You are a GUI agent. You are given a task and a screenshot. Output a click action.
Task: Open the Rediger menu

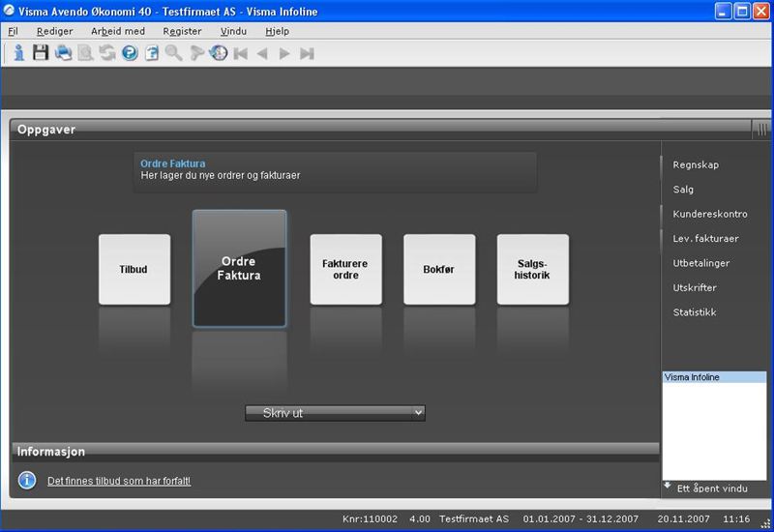coord(54,31)
